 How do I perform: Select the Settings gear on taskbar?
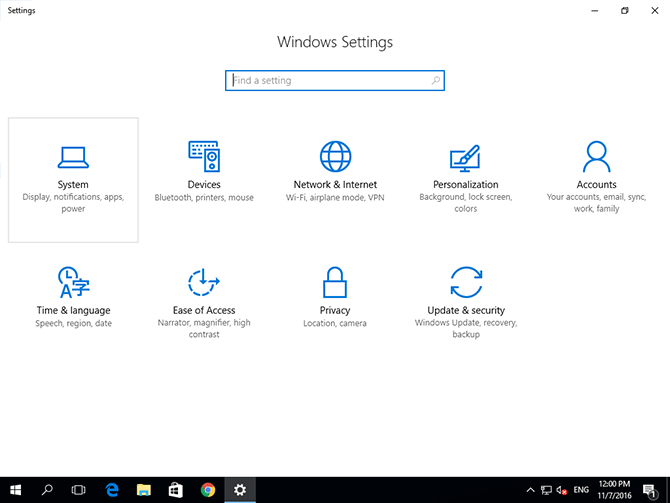tap(240, 490)
